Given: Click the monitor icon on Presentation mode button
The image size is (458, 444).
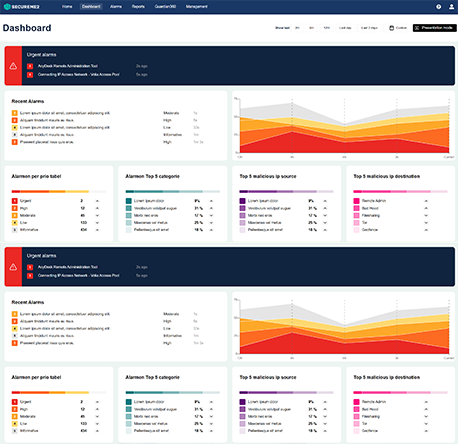Looking at the screenshot, I should tap(417, 28).
